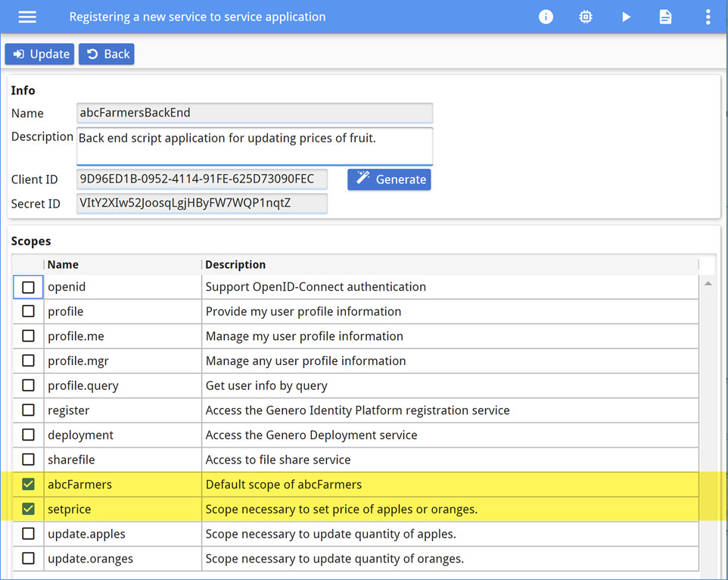Viewport: 728px width, 580px height.
Task: Uncheck the setprice scope
Action: (x=29, y=509)
